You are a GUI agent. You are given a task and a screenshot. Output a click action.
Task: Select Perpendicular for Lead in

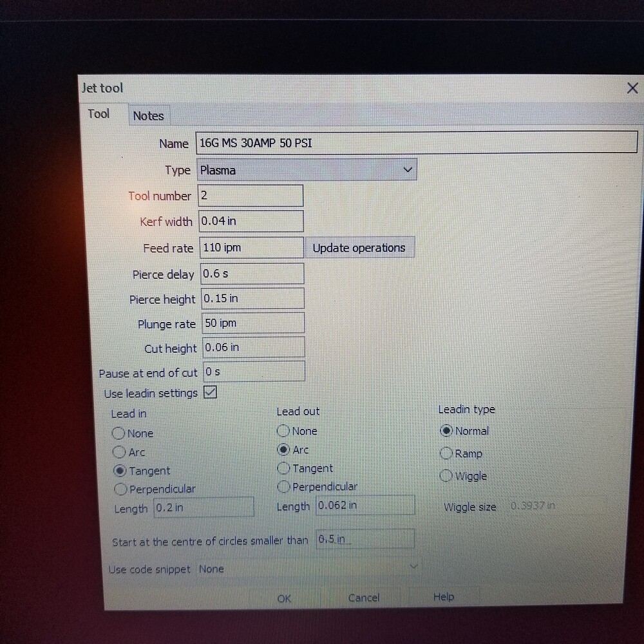click(120, 489)
